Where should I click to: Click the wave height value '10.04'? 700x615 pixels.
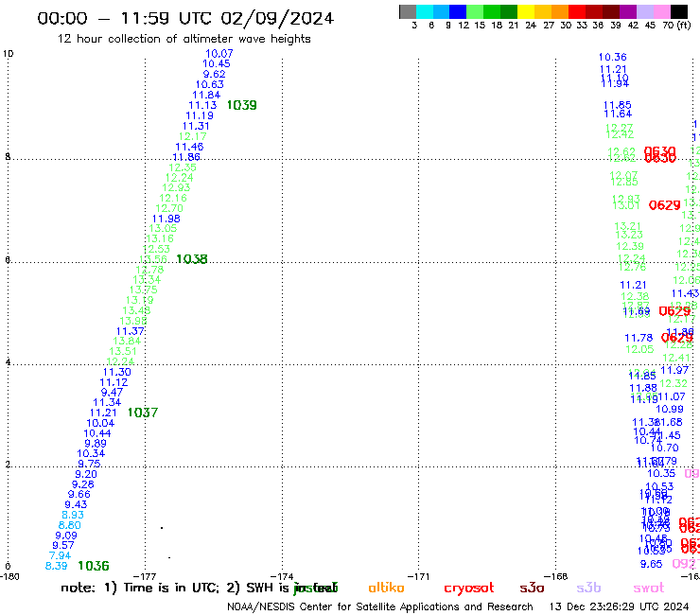pos(100,423)
